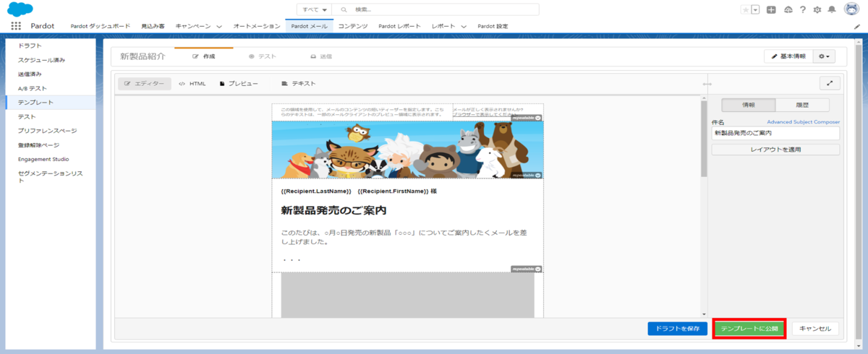Select the テスト step tab
This screenshot has width=868, height=354.
tap(261, 56)
